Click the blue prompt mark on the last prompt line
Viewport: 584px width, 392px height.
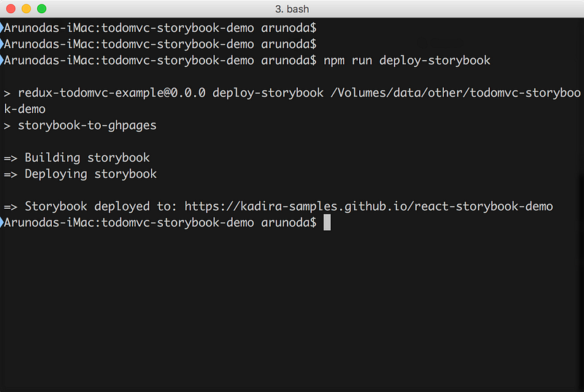pyautogui.click(x=2, y=223)
